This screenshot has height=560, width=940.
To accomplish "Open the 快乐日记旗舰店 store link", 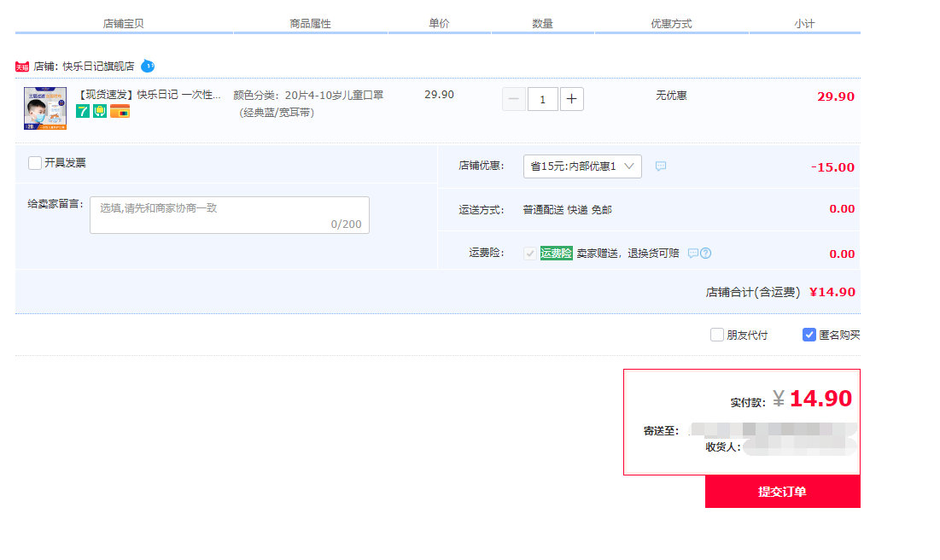I will [98, 67].
